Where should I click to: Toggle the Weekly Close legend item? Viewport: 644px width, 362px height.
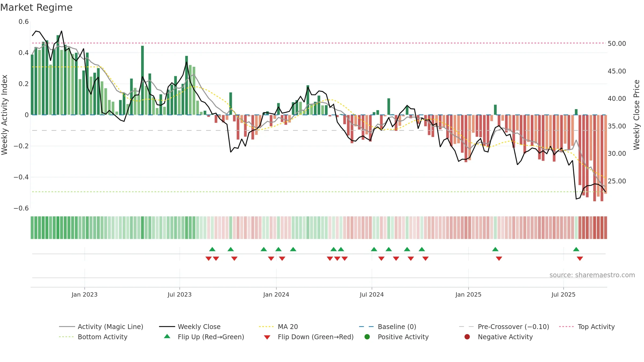(x=190, y=327)
